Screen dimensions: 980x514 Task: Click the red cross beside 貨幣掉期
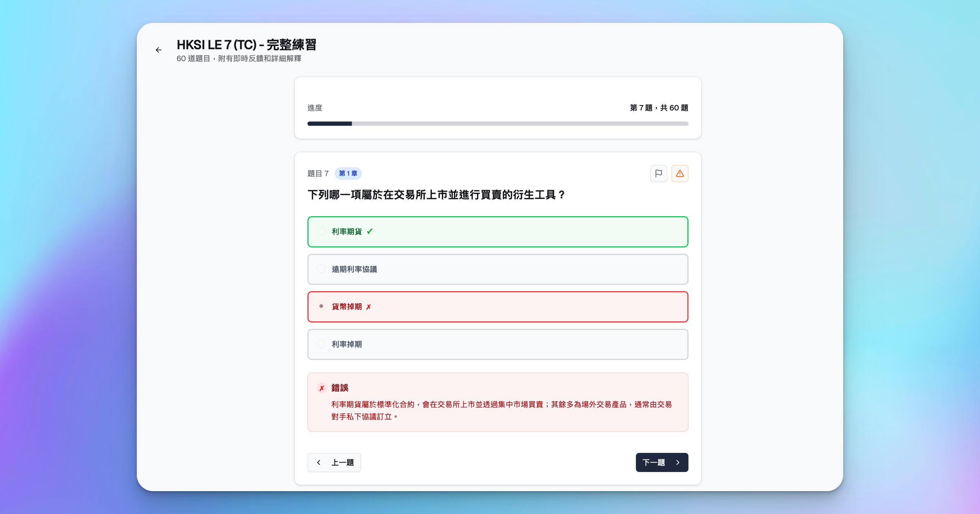pos(368,307)
